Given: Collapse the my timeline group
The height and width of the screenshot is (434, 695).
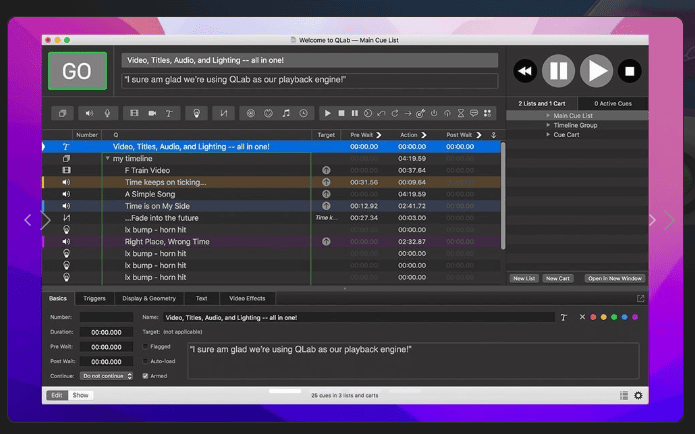Looking at the screenshot, I should coord(107,158).
